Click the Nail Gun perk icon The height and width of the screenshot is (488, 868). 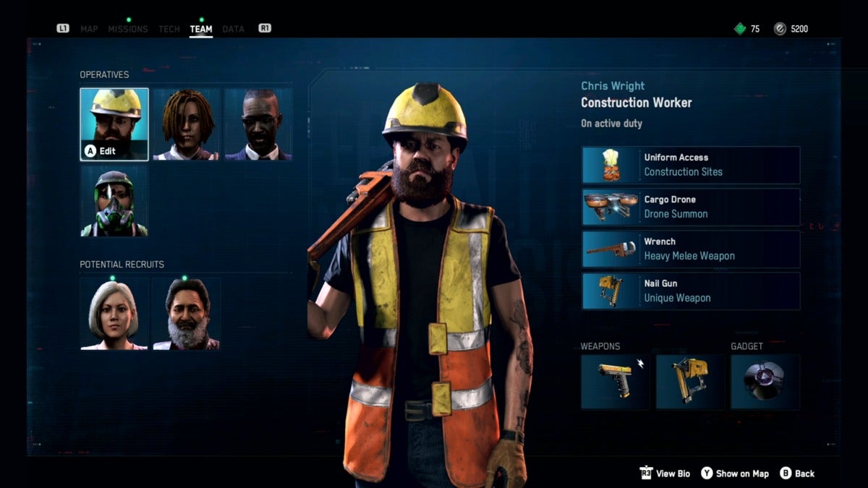click(x=611, y=291)
